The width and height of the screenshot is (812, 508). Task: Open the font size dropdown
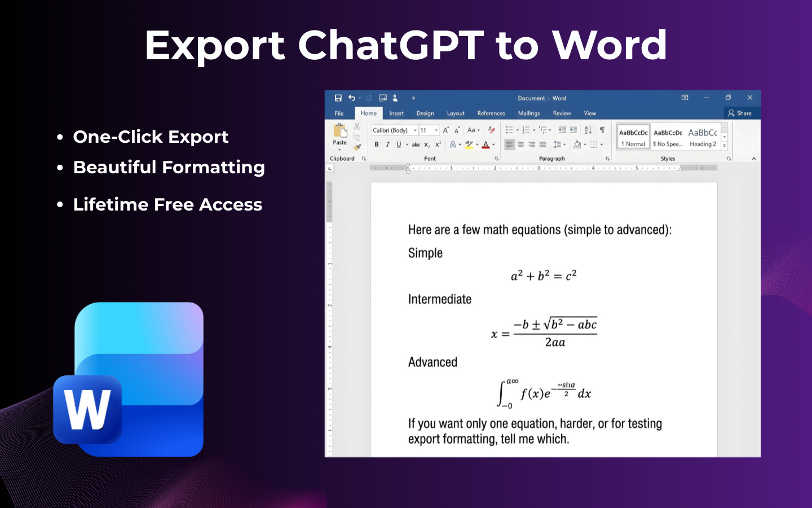point(436,130)
